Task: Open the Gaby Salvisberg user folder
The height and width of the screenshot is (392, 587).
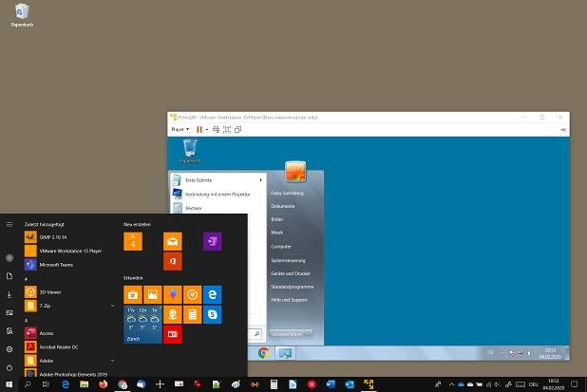Action: [x=287, y=193]
